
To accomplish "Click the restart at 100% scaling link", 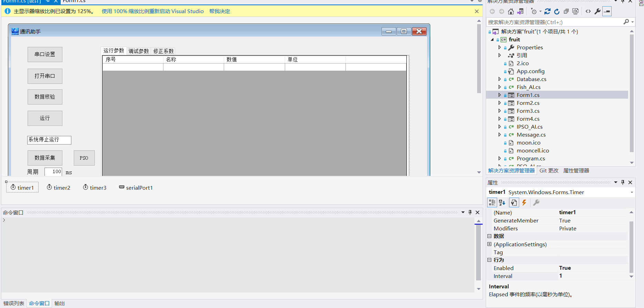I will coord(152,11).
